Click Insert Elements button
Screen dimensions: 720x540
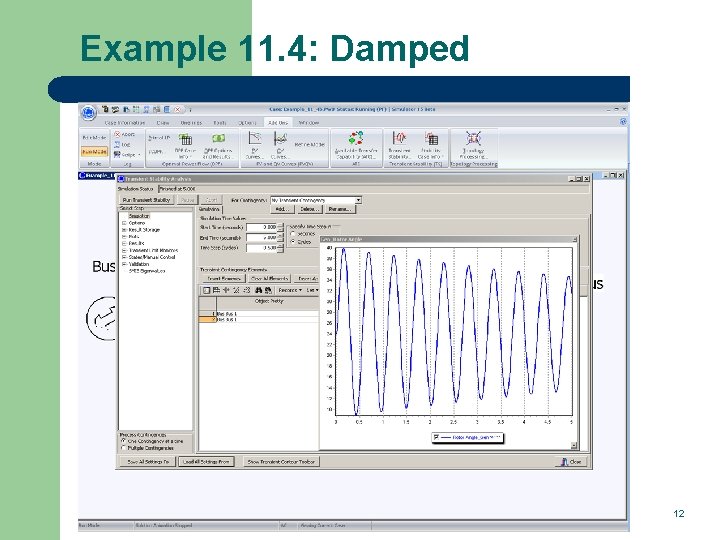pyautogui.click(x=224, y=278)
